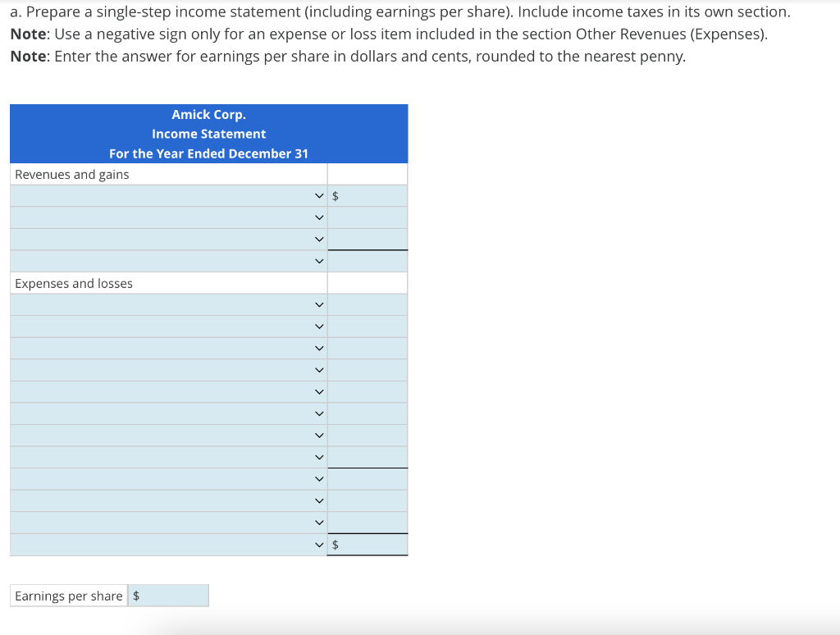Screen dimensions: 840x635
Task: Open first dropdown under Revenues and gains
Action: click(168, 195)
